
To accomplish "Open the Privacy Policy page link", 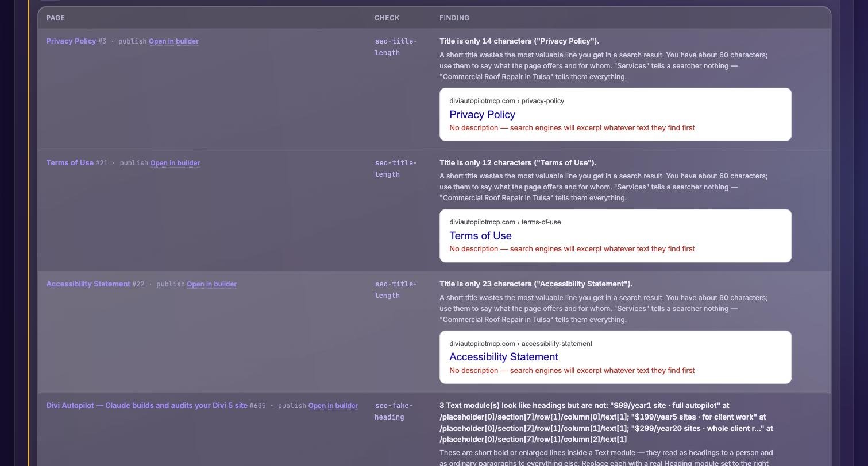I will click(x=71, y=41).
